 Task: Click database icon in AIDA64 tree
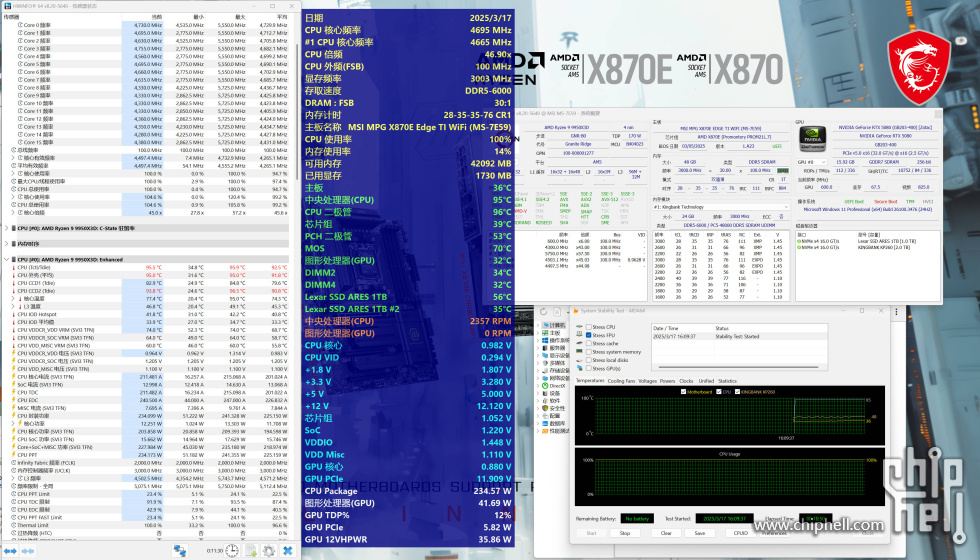coord(544,423)
